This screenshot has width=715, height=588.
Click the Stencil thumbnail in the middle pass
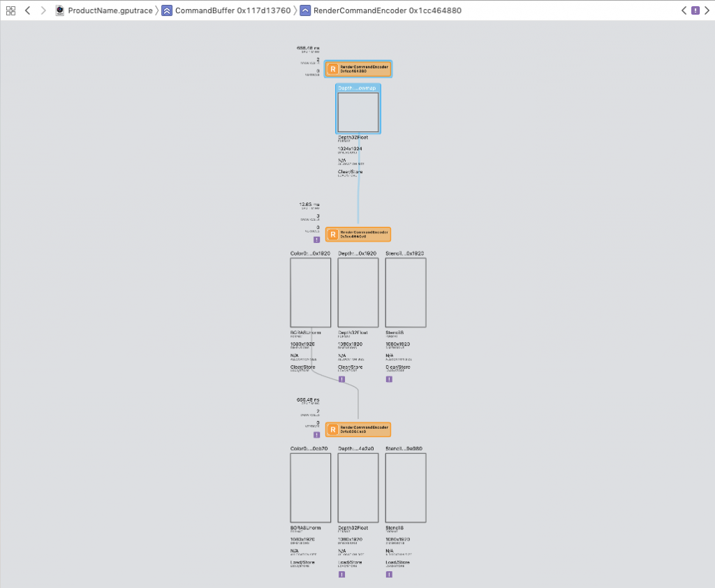pyautogui.click(x=406, y=292)
